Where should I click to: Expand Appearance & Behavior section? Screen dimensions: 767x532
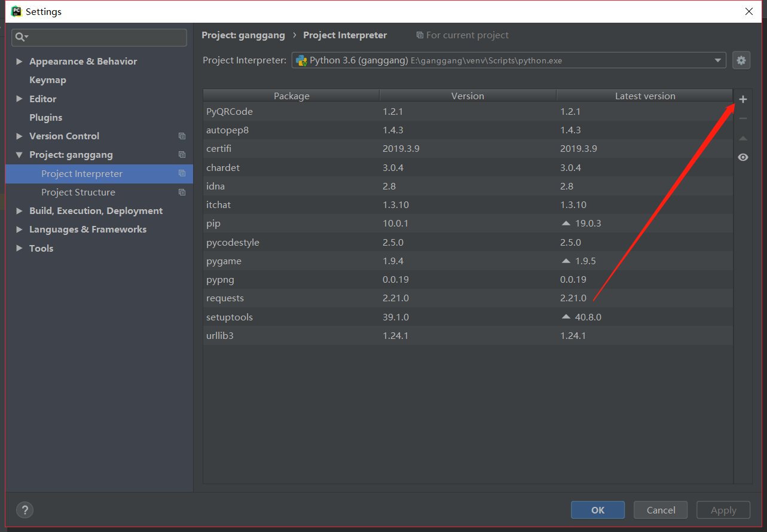pos(19,62)
